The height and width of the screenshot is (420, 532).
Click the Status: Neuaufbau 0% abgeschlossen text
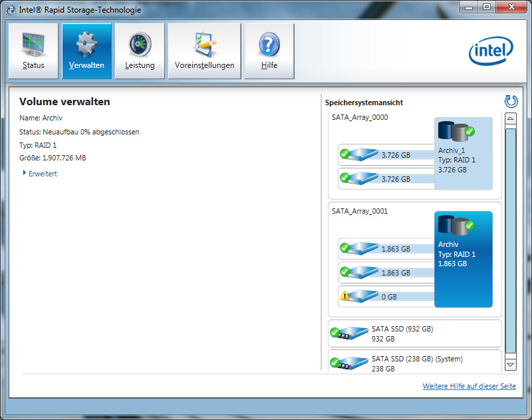[x=79, y=132]
